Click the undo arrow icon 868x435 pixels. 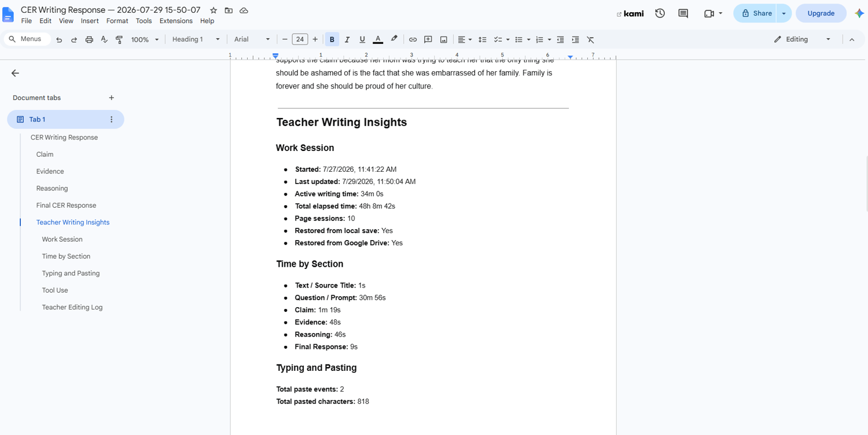click(59, 39)
